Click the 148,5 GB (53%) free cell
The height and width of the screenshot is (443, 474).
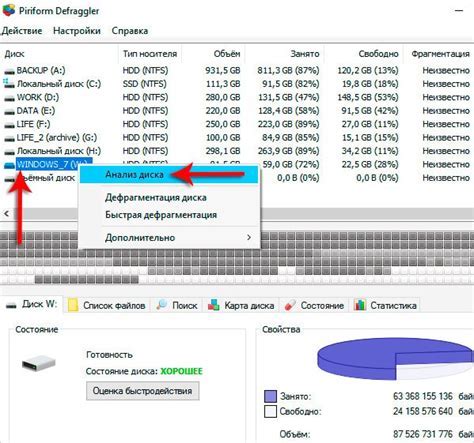coord(368,98)
